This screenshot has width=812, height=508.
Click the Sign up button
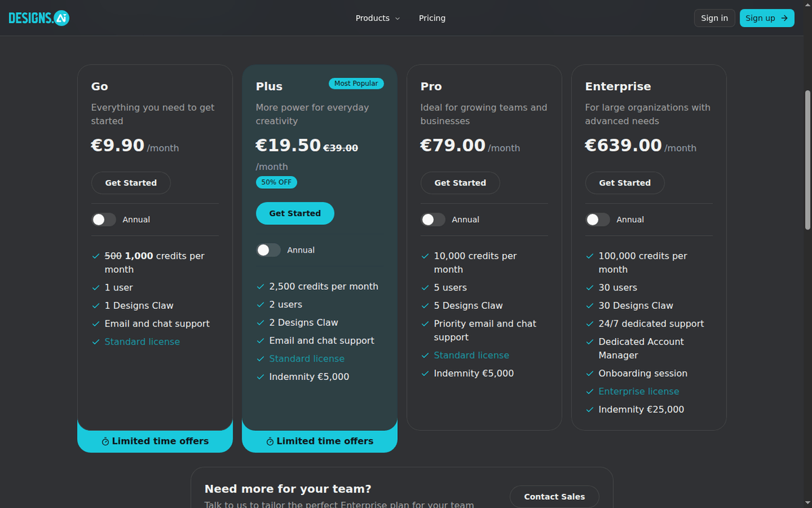pyautogui.click(x=767, y=18)
